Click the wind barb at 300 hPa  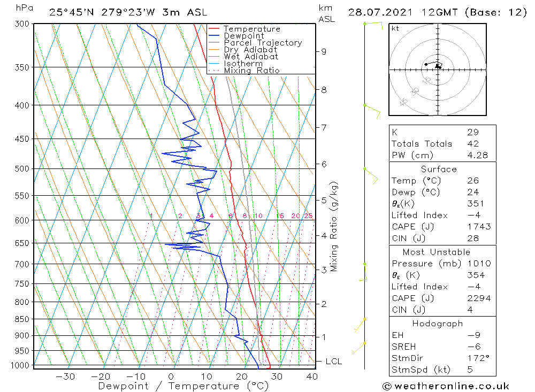[373, 24]
